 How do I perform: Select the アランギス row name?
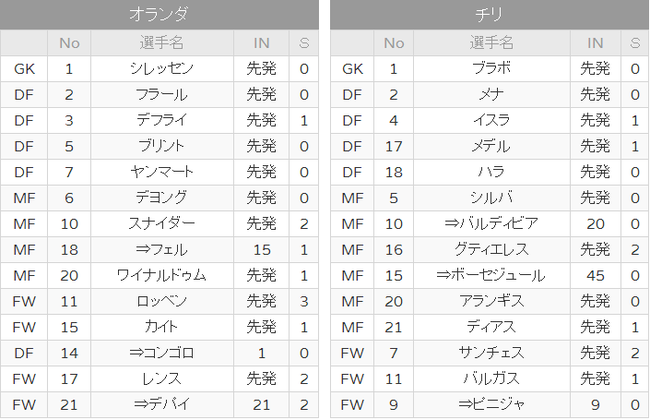coord(492,301)
